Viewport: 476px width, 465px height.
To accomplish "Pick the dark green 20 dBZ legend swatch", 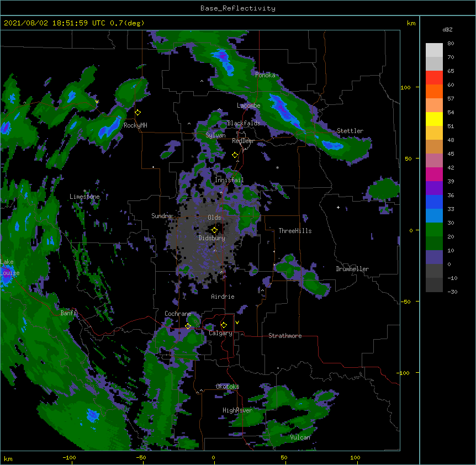I will click(x=434, y=244).
